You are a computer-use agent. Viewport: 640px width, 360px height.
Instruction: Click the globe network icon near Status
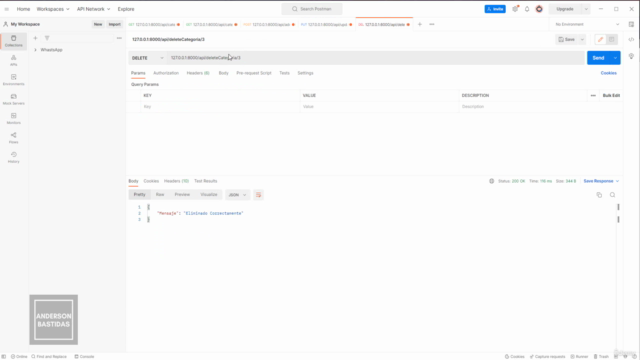pyautogui.click(x=491, y=181)
